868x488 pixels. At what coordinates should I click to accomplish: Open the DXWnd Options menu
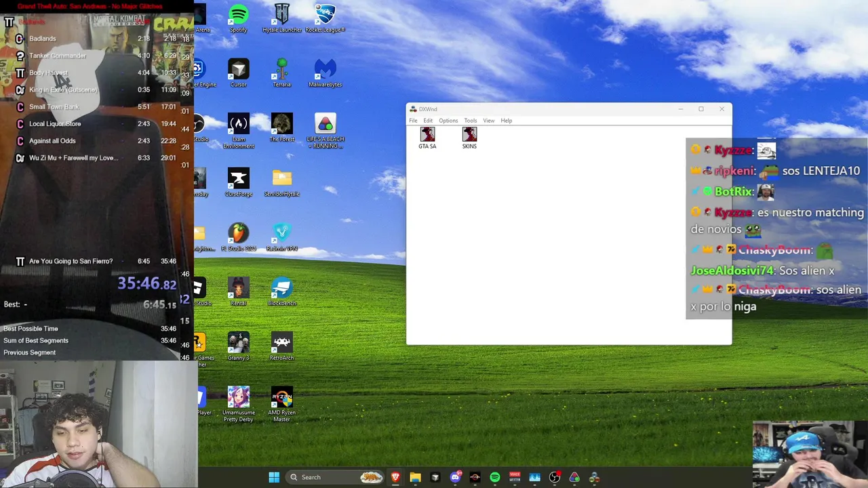point(448,121)
